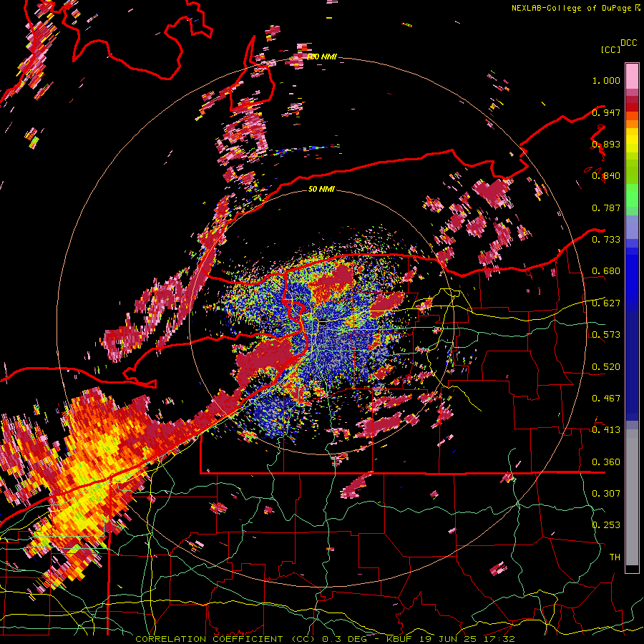
Task: Click the 0.733 scale value
Action: pos(606,240)
